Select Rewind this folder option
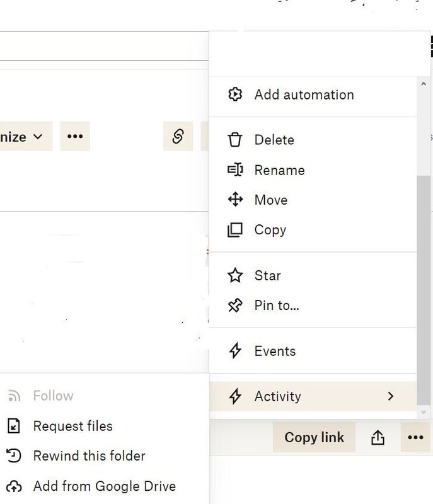 point(89,455)
